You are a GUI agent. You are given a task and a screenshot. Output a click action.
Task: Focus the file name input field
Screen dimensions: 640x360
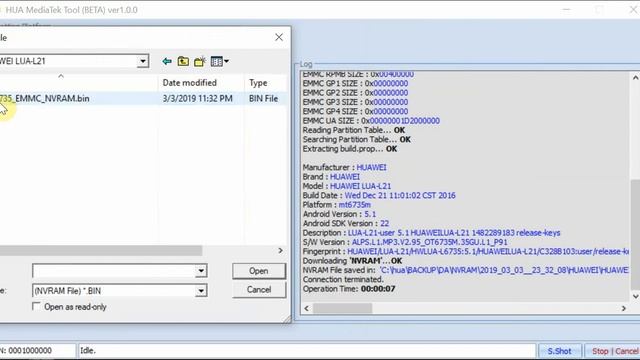point(114,271)
